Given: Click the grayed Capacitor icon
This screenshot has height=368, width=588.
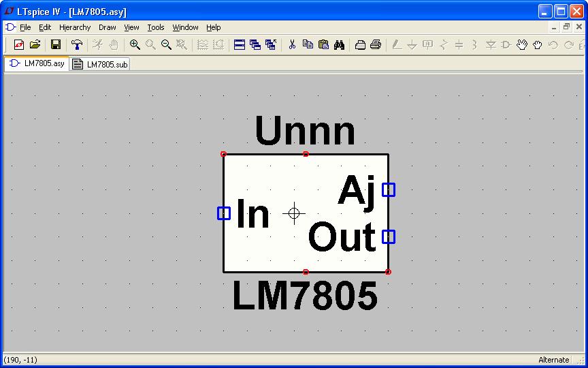Looking at the screenshot, I should click(459, 45).
